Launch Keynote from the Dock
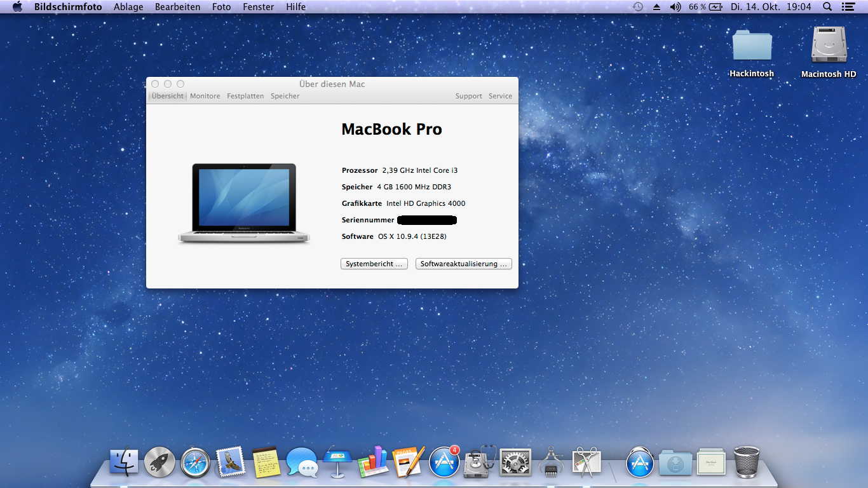This screenshot has width=868, height=488. pyautogui.click(x=337, y=462)
